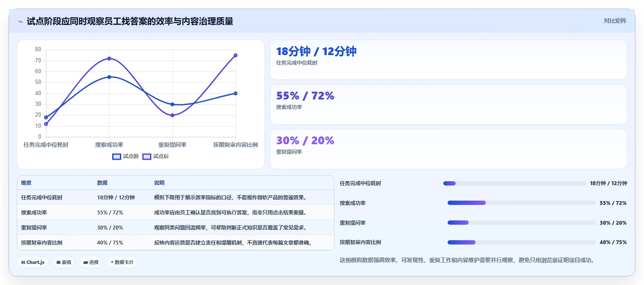
Task: Click the Chart.js tag chip
Action: pos(33,262)
